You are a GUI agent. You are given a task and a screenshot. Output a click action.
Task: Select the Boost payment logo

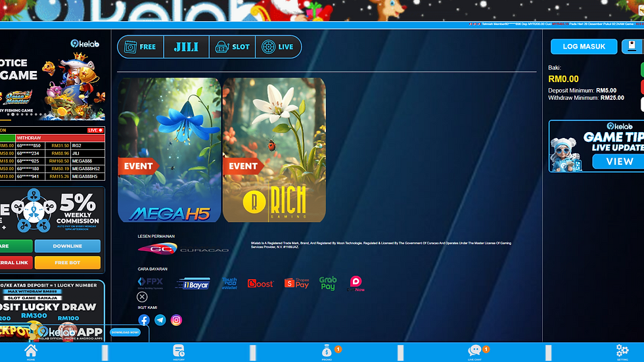point(260,284)
